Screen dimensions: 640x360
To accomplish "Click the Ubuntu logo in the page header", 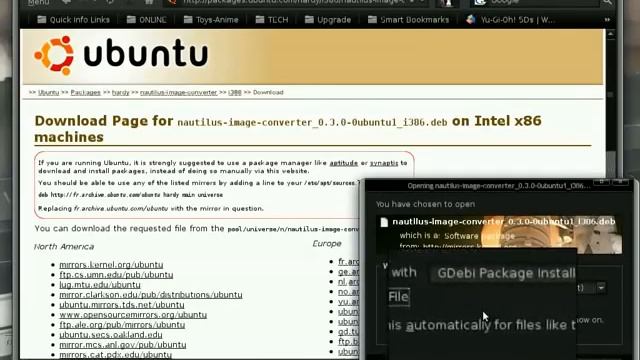I will [x=121, y=55].
